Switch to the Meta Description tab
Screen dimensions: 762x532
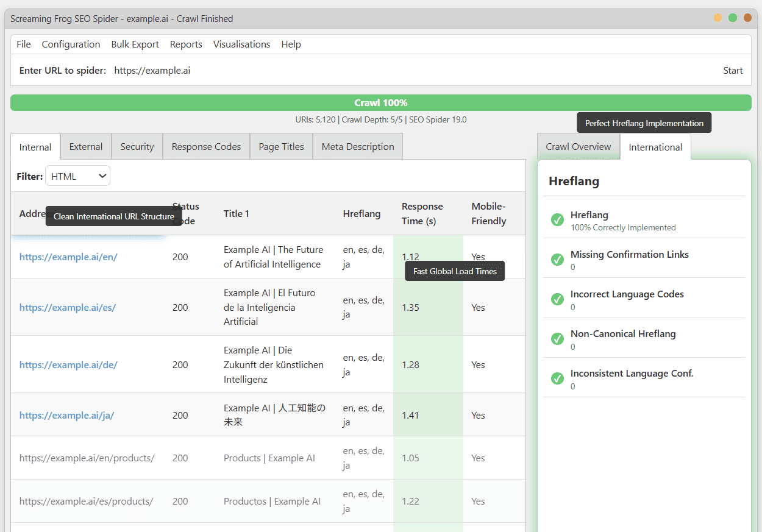pyautogui.click(x=358, y=147)
